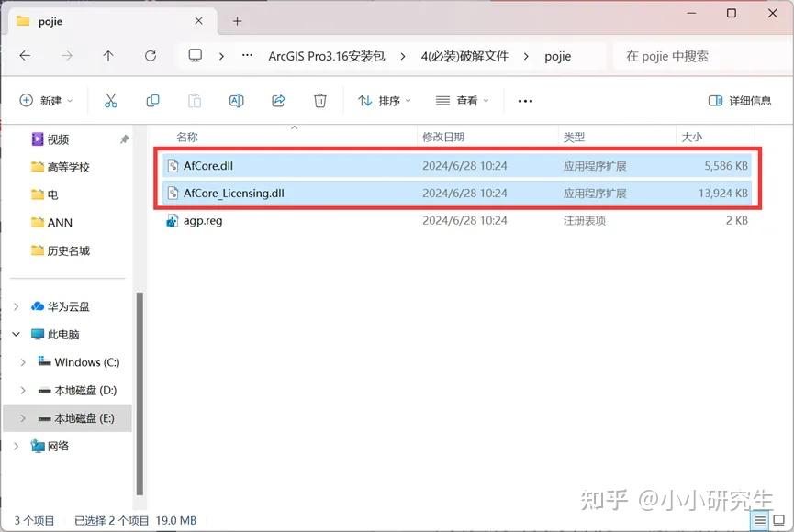Delete the selected files with trash icon
794x532 pixels.
tap(320, 101)
